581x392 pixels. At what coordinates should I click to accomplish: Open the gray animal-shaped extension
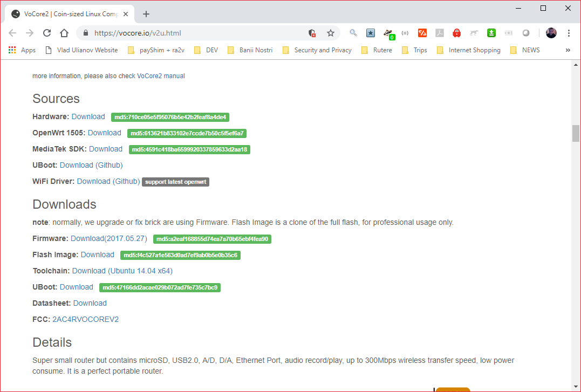pyautogui.click(x=474, y=33)
